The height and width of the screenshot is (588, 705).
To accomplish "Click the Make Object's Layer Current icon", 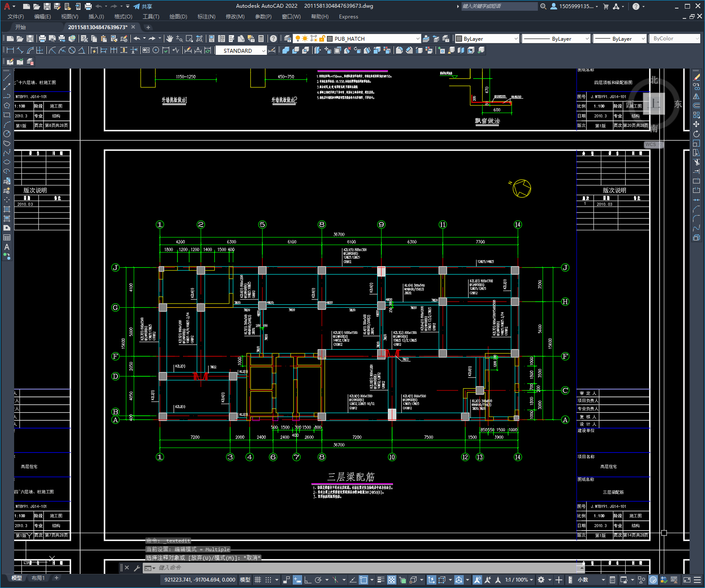I will tap(426, 39).
